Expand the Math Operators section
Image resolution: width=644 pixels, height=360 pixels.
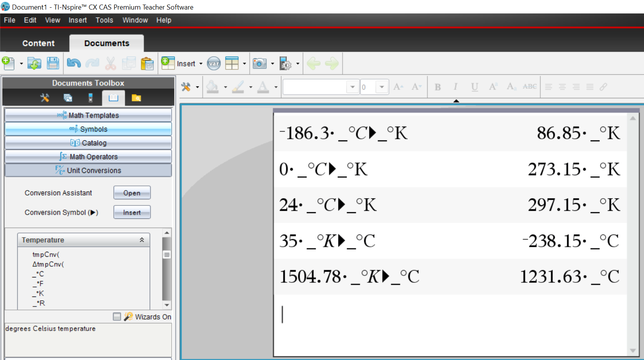point(88,156)
